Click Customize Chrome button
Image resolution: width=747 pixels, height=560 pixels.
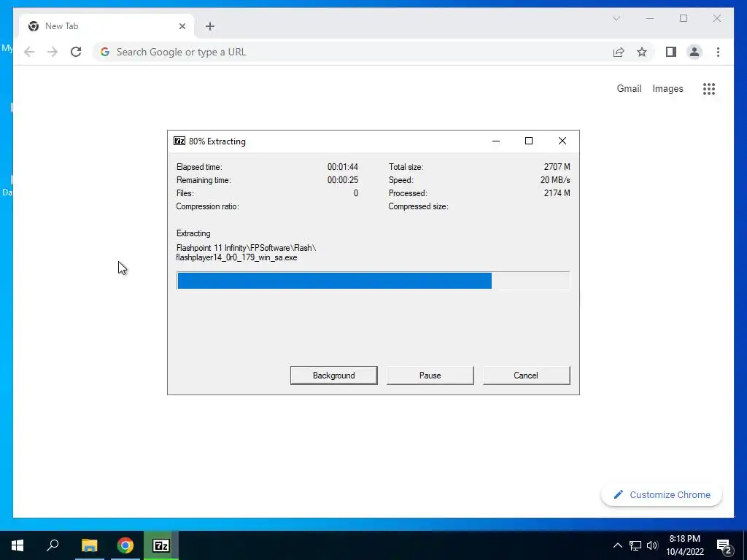(x=662, y=495)
